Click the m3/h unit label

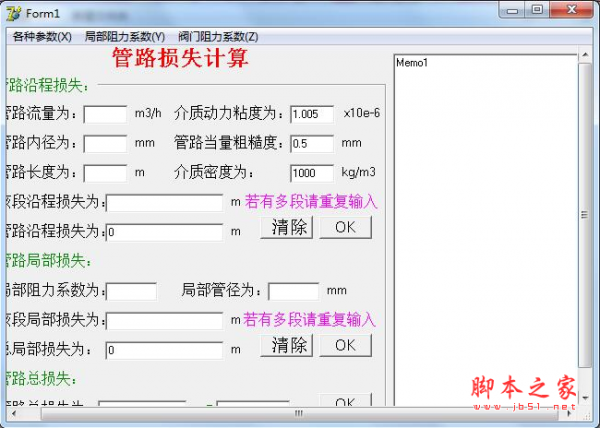click(x=148, y=113)
